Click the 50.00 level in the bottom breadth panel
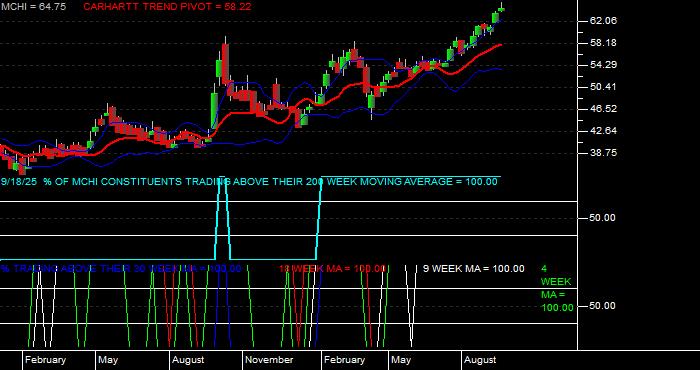Viewport: 700px width, 370px height. pos(603,306)
